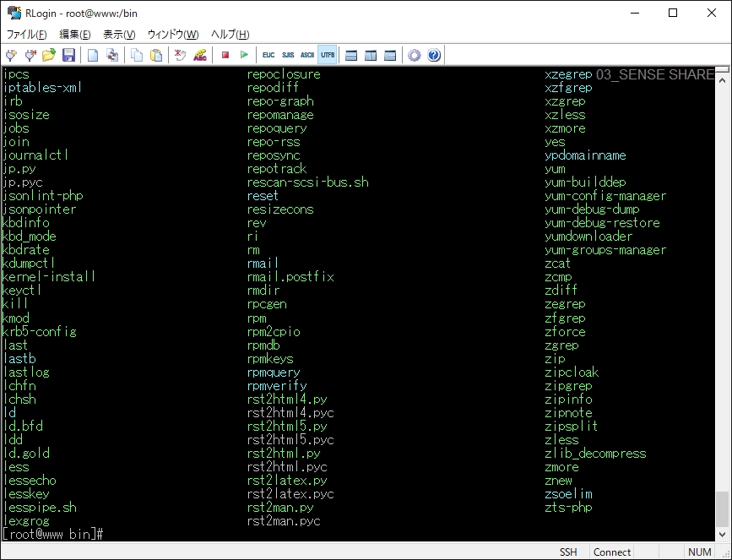The height and width of the screenshot is (560, 732).
Task: Click the lesspipe.sh entry
Action: pyautogui.click(x=40, y=508)
